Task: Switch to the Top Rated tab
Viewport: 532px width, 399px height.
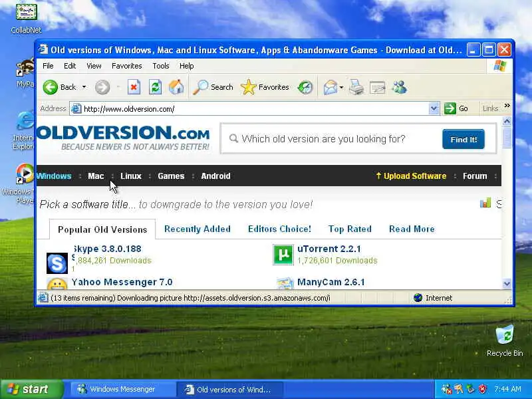Action: click(x=350, y=229)
